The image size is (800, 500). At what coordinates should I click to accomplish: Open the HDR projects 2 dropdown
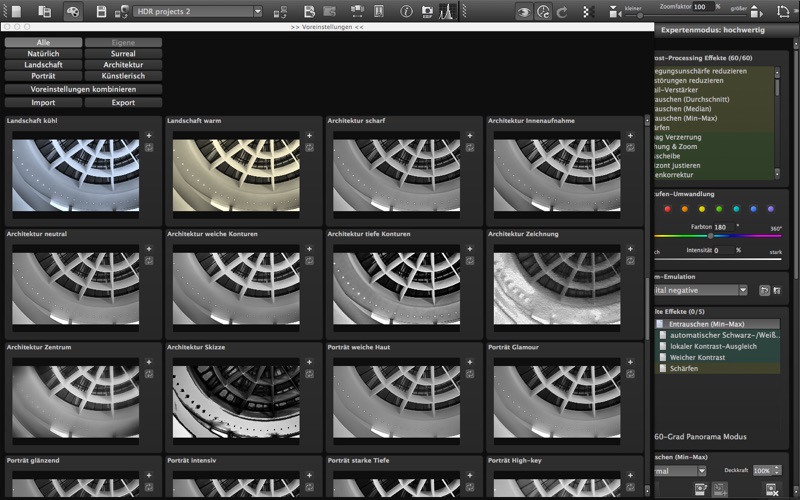[x=197, y=11]
